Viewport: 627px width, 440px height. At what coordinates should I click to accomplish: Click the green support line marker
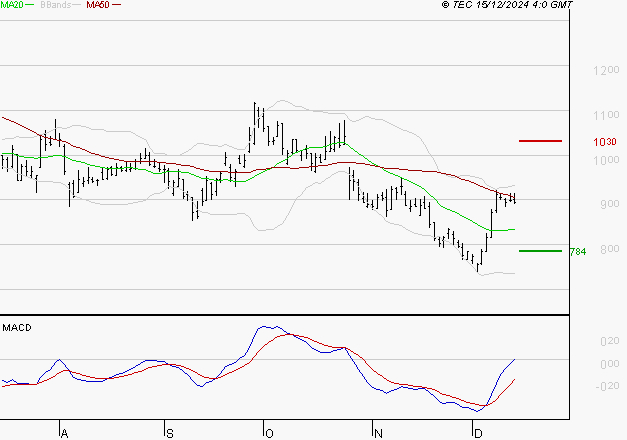pyautogui.click(x=540, y=251)
